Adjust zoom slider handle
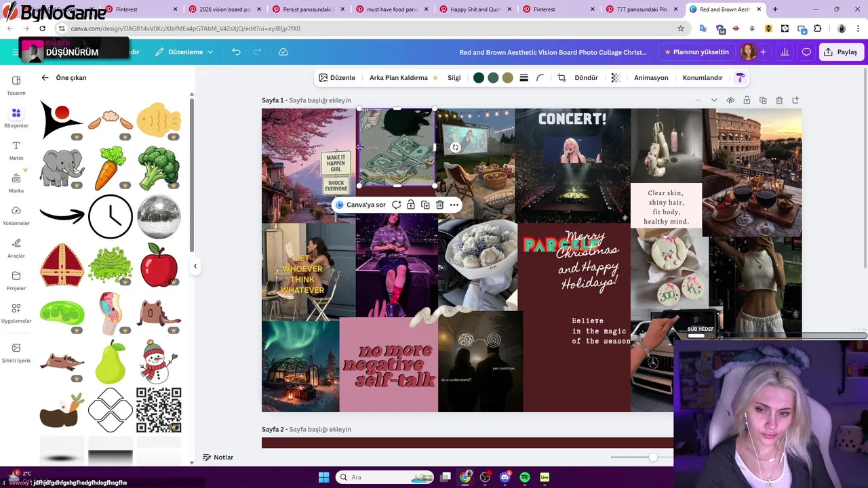Image resolution: width=868 pixels, height=488 pixels. click(653, 457)
